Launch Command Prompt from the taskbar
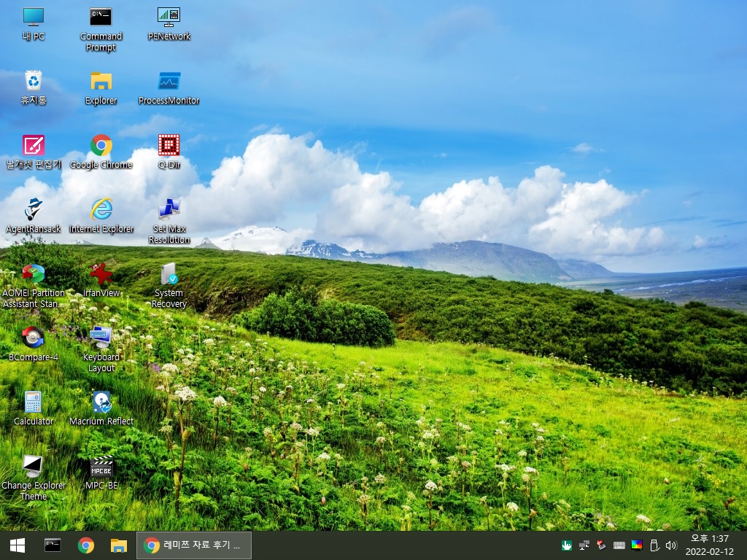This screenshot has height=560, width=747. [x=53, y=545]
